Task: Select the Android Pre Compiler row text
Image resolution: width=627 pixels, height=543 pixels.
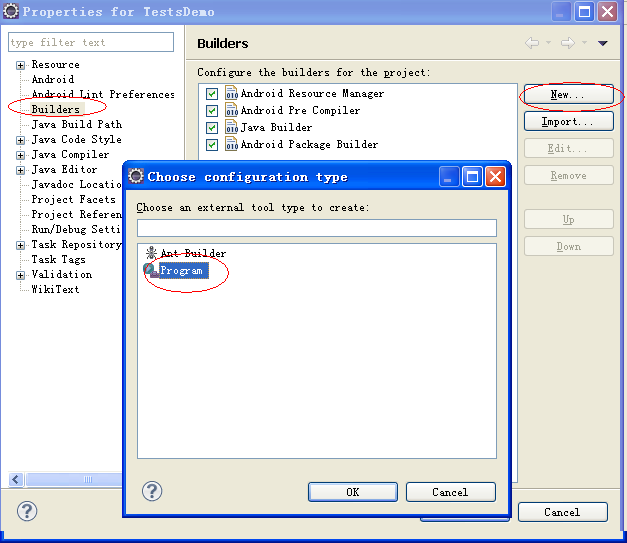Action: pyautogui.click(x=300, y=110)
